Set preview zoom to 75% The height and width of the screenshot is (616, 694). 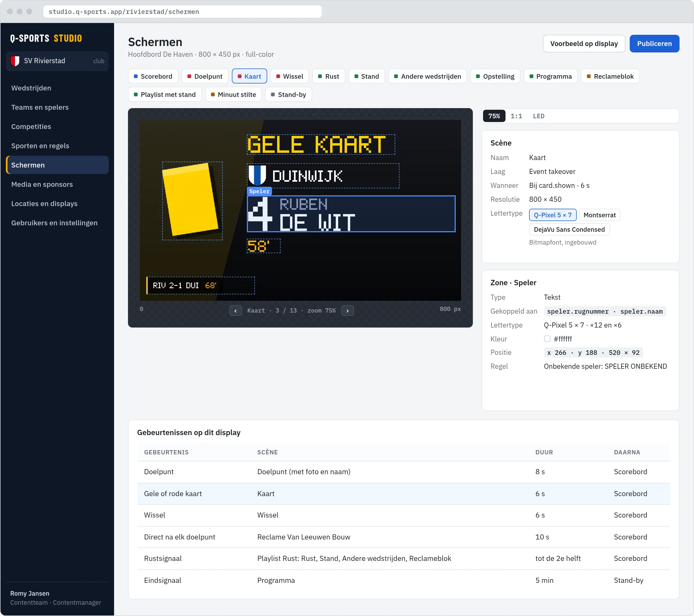(494, 116)
